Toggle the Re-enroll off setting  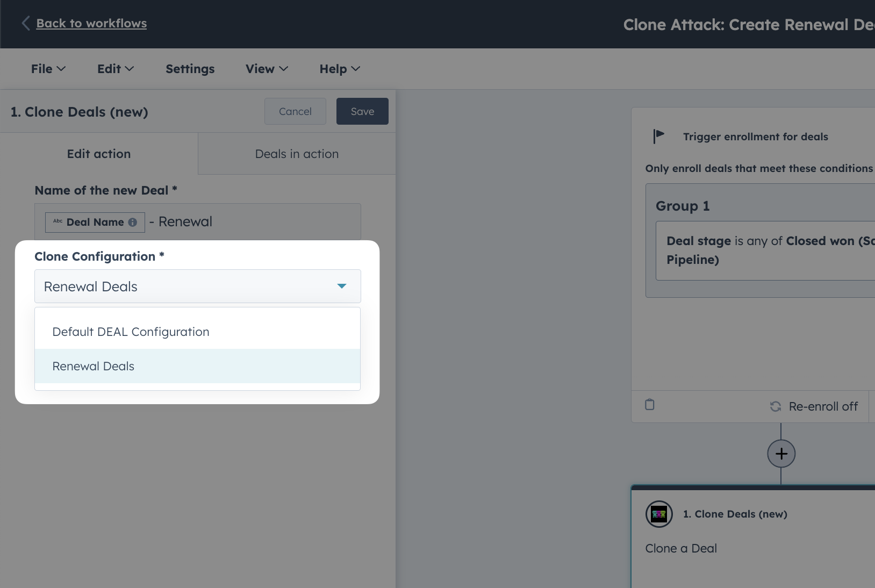click(x=813, y=406)
